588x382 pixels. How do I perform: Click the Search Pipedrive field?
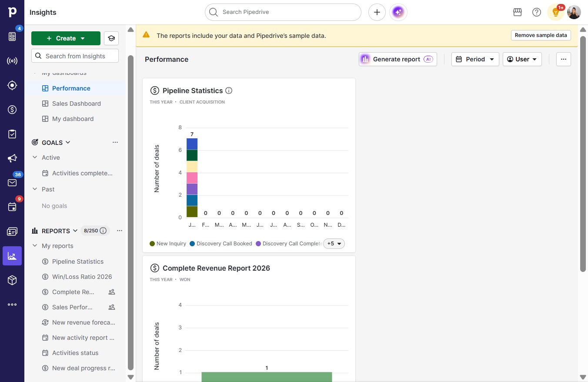pyautogui.click(x=283, y=12)
